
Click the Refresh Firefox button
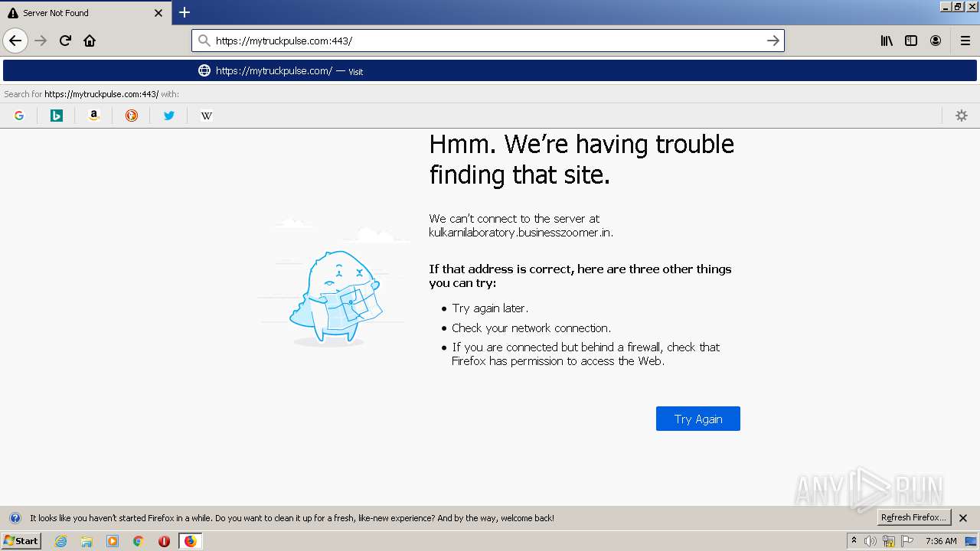913,517
